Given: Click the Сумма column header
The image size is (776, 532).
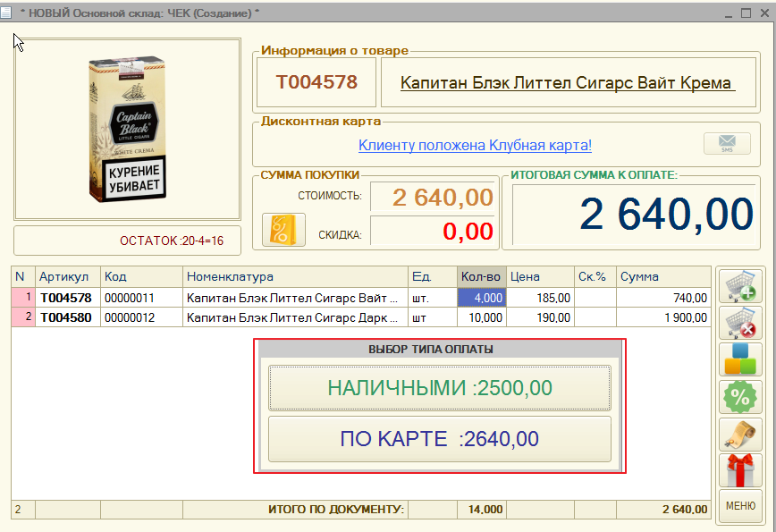Looking at the screenshot, I should 663,276.
